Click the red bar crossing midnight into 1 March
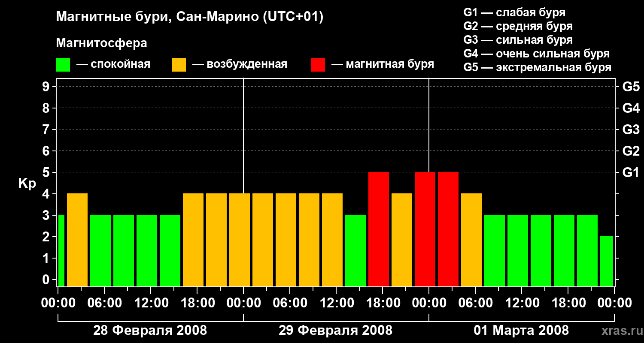 point(425,229)
